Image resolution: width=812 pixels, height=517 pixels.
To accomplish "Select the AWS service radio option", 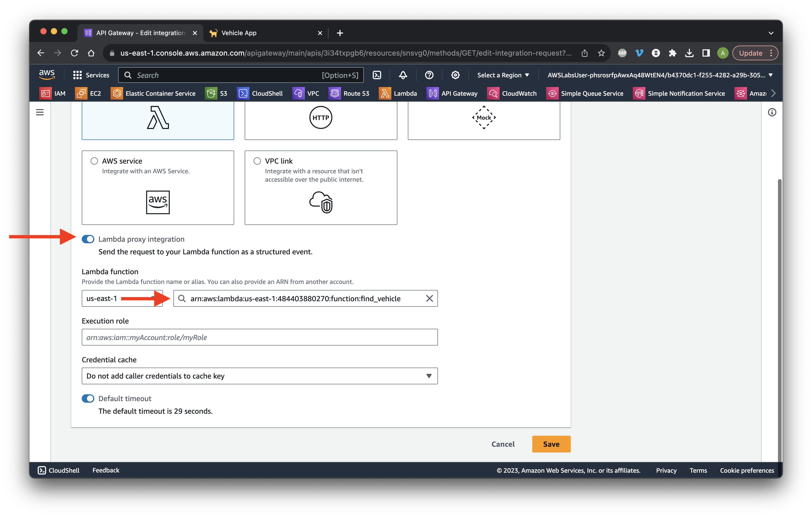I will click(94, 161).
